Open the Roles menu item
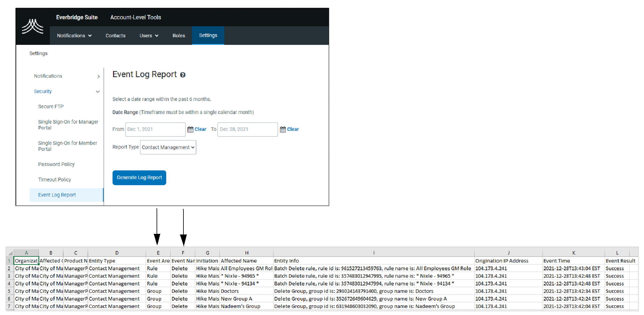 179,35
